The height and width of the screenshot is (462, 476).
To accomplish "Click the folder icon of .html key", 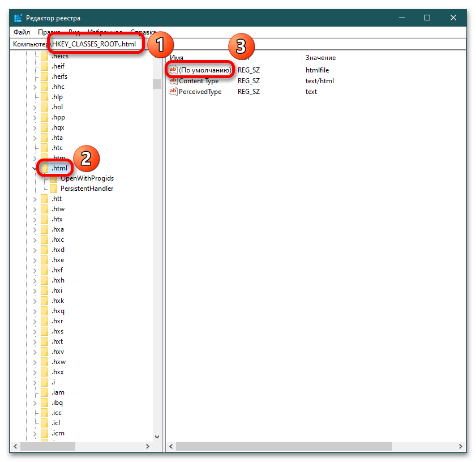I will 45,168.
